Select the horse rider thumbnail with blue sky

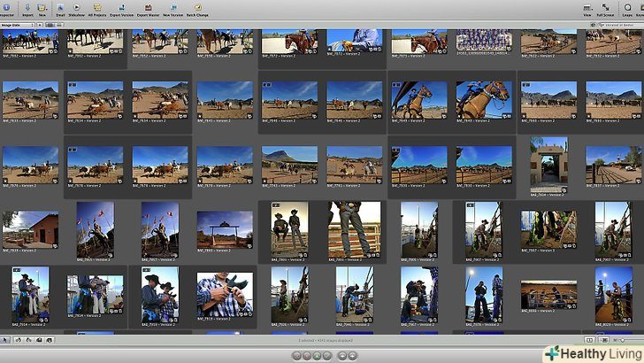(418, 99)
